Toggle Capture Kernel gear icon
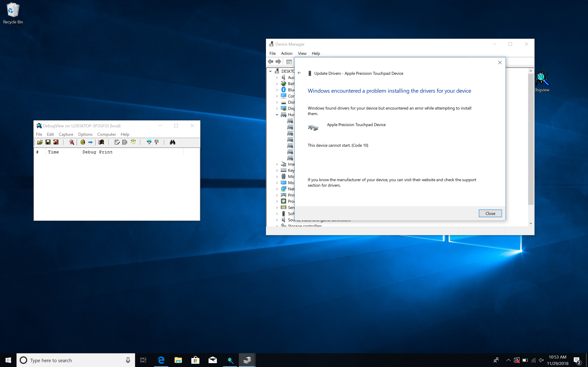Image resolution: width=588 pixels, height=367 pixels. pyautogui.click(x=83, y=142)
